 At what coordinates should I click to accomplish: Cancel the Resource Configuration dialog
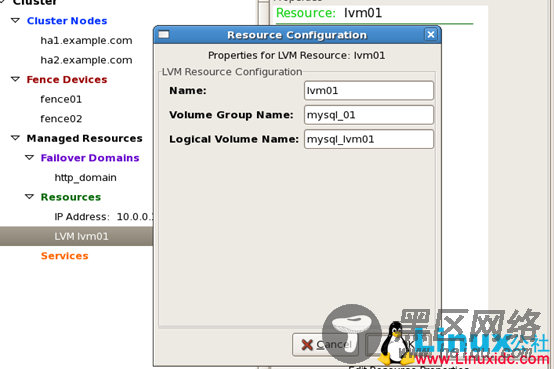click(x=325, y=344)
